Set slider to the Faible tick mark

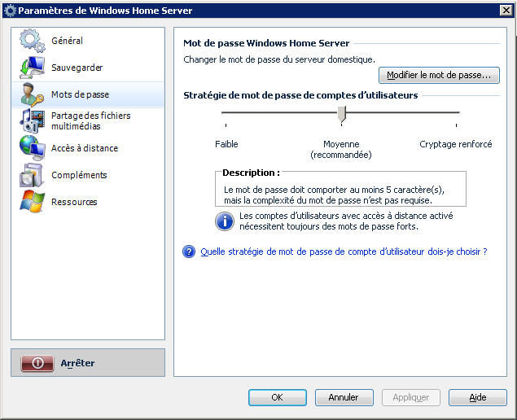(226, 125)
